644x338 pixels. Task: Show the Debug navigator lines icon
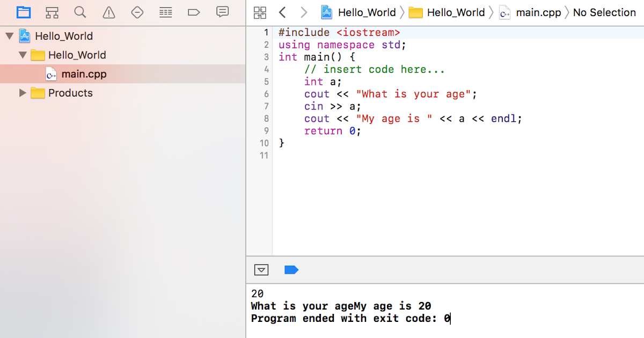[166, 12]
